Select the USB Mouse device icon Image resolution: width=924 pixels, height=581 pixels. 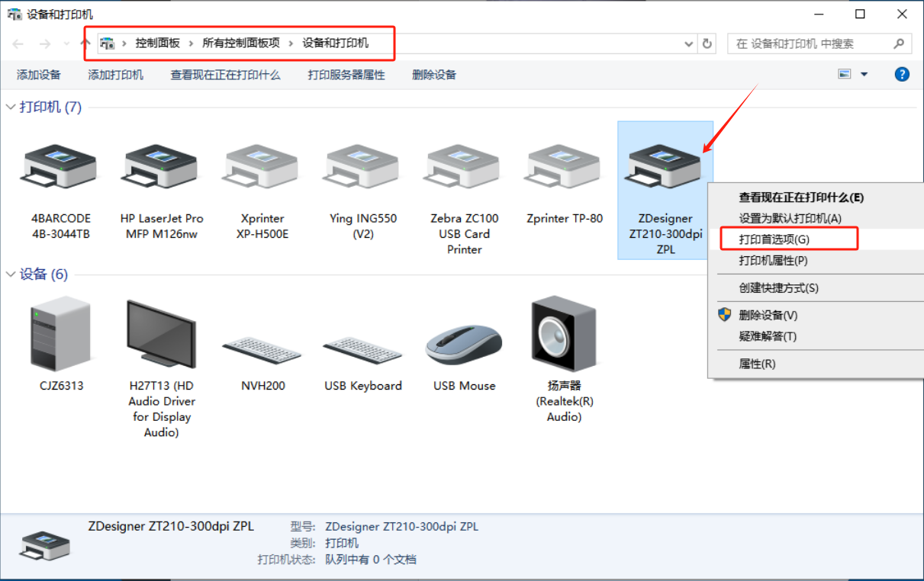(x=464, y=345)
